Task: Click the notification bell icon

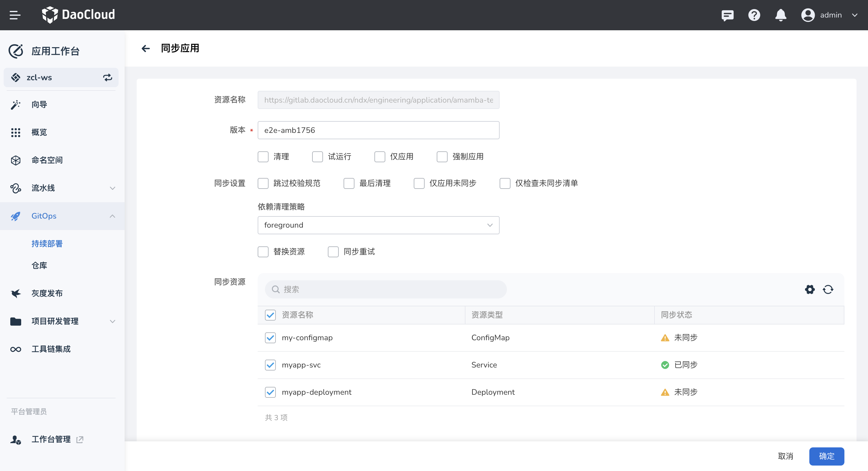Action: click(x=780, y=15)
